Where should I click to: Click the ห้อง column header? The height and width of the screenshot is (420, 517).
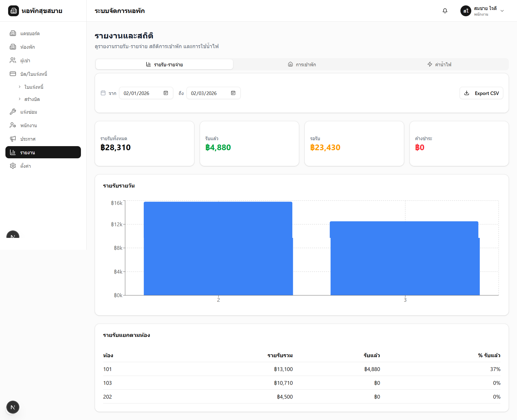point(108,355)
